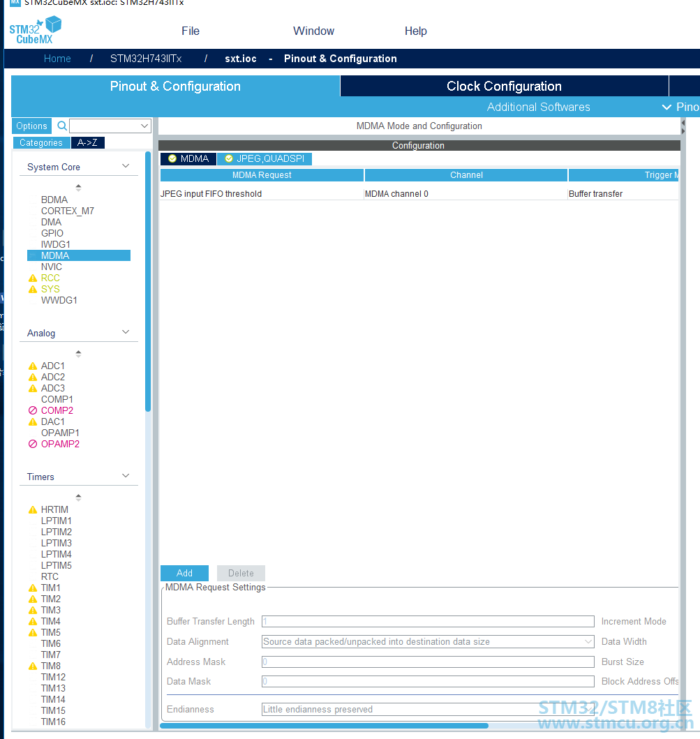Click the Delete request button
This screenshot has width=700, height=739.
(241, 573)
